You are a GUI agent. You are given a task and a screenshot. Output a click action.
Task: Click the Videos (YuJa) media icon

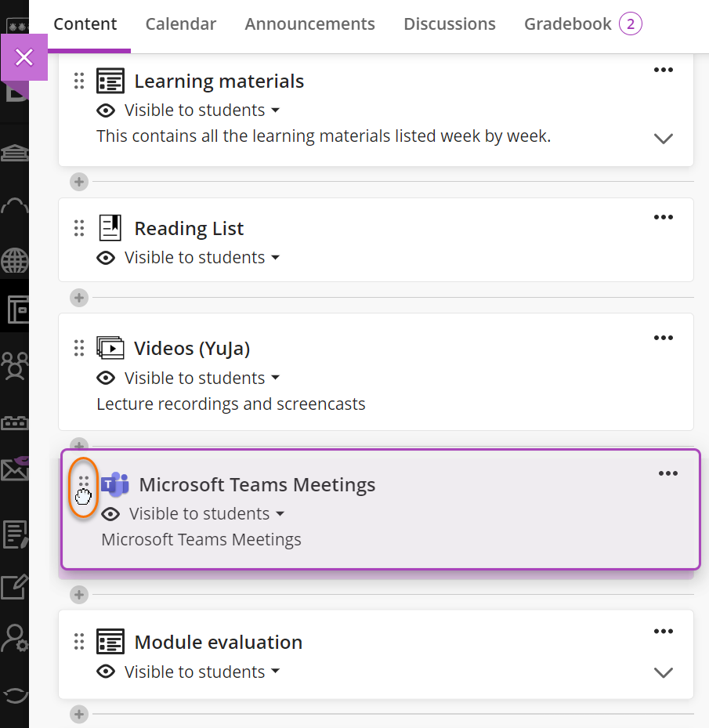tap(110, 348)
